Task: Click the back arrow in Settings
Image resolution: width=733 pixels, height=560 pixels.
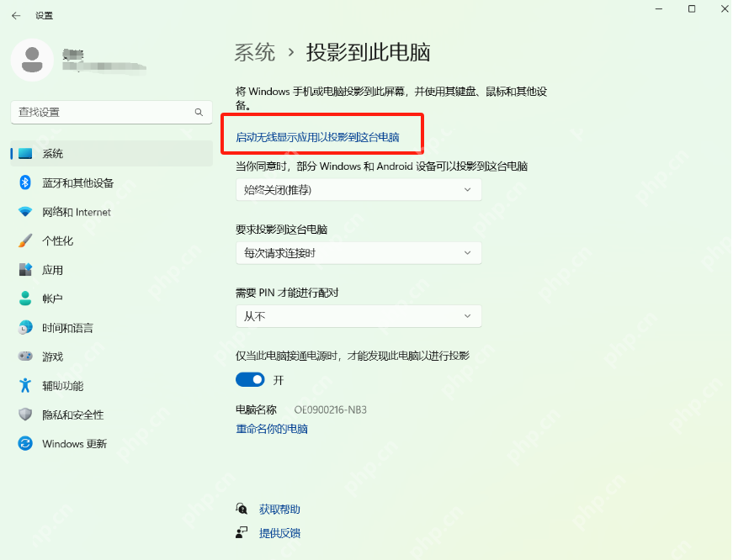Action: [16, 16]
